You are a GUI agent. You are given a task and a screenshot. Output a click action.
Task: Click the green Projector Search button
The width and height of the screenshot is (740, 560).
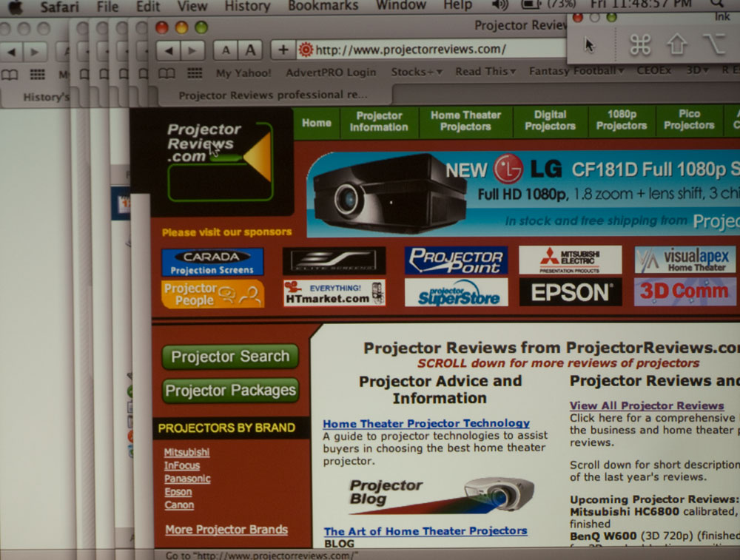pyautogui.click(x=230, y=357)
